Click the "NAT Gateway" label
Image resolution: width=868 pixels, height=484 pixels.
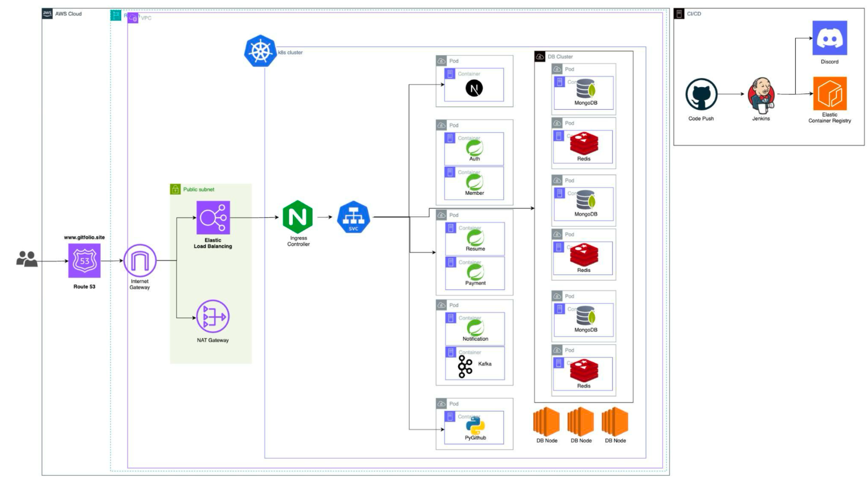(213, 340)
